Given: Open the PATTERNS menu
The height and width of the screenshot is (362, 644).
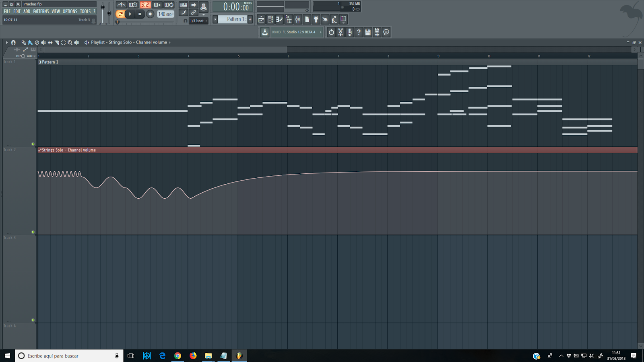Looking at the screenshot, I should tap(41, 12).
